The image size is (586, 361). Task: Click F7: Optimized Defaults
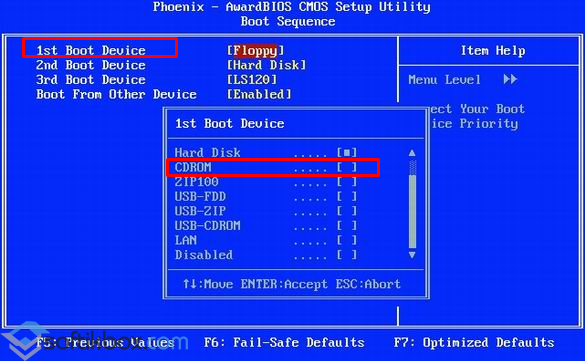coord(474,342)
